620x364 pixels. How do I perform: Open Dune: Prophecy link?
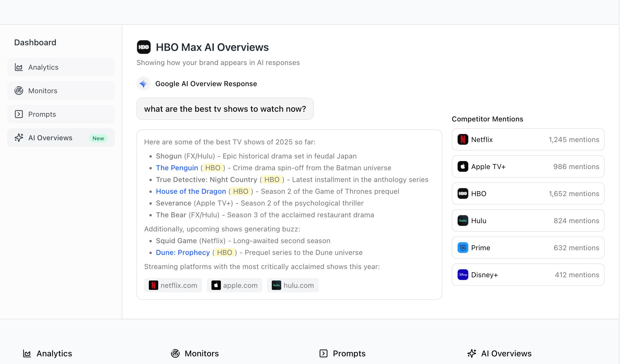[183, 253]
